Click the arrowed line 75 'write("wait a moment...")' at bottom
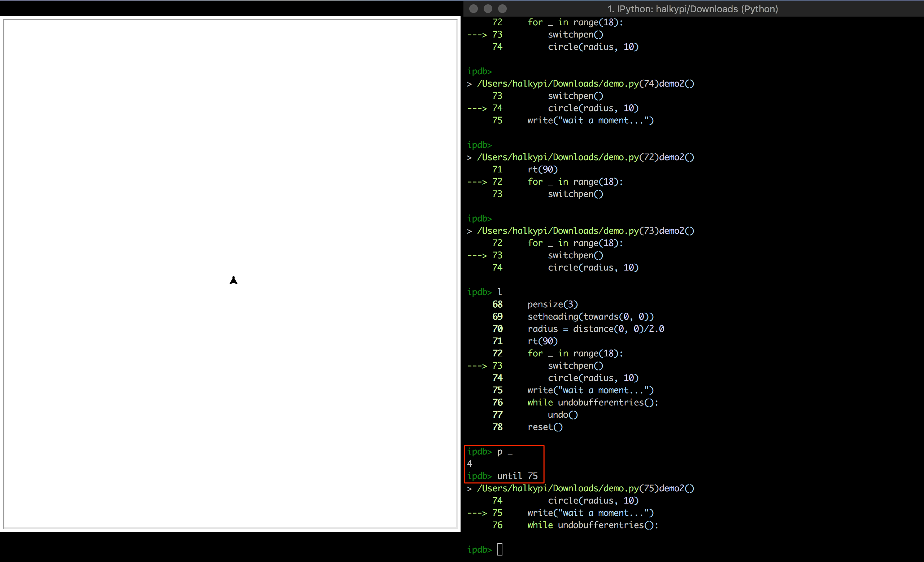 click(x=561, y=513)
